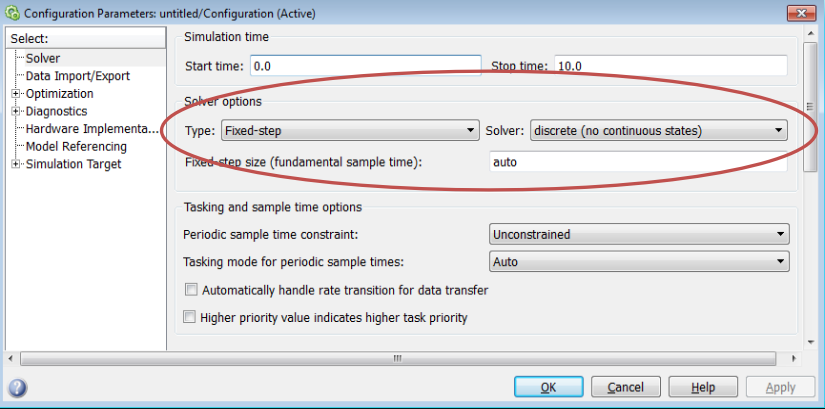Image resolution: width=825 pixels, height=409 pixels.
Task: Select Solver in the tree
Action: click(43, 59)
